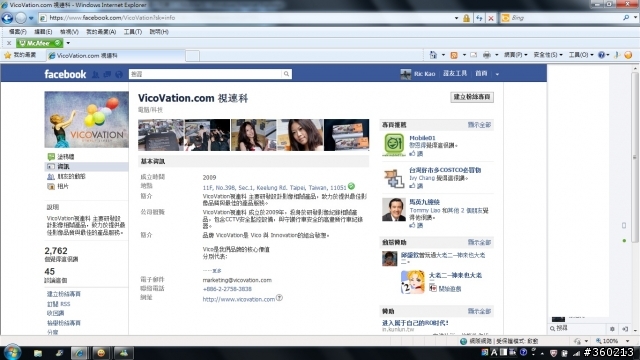Open File Explorer from the taskbar
The width and height of the screenshot is (640, 360).
(x=38, y=353)
